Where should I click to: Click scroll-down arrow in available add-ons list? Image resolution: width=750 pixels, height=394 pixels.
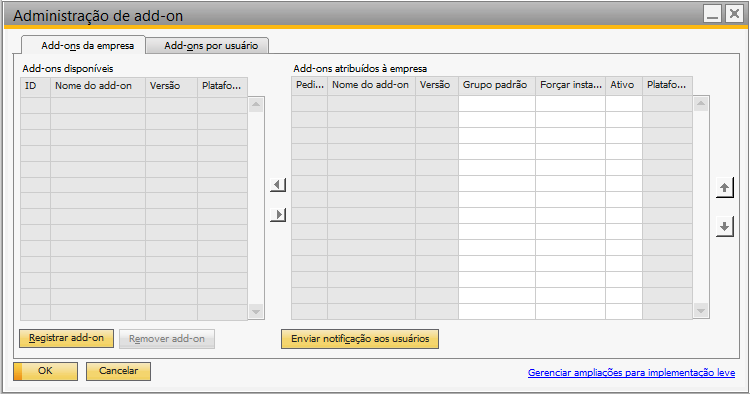click(256, 312)
